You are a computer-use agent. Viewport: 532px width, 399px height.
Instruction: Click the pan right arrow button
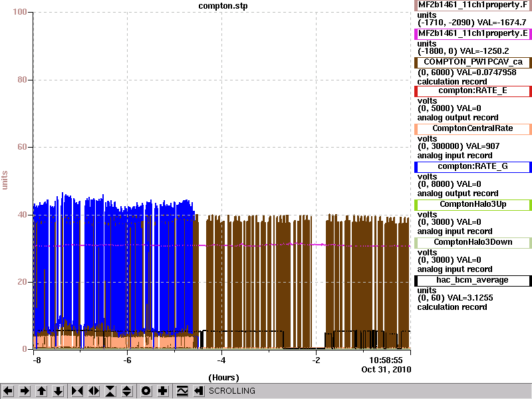(25, 391)
